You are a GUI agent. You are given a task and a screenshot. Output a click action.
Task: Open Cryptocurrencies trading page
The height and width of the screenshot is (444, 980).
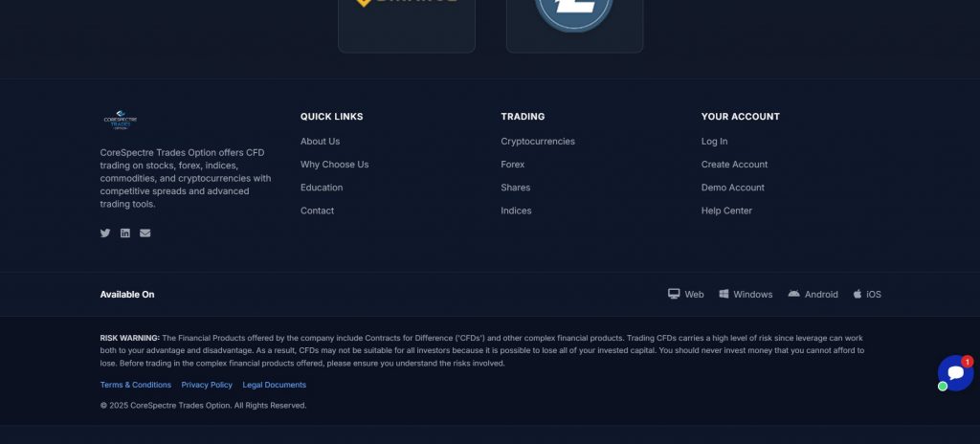click(538, 142)
